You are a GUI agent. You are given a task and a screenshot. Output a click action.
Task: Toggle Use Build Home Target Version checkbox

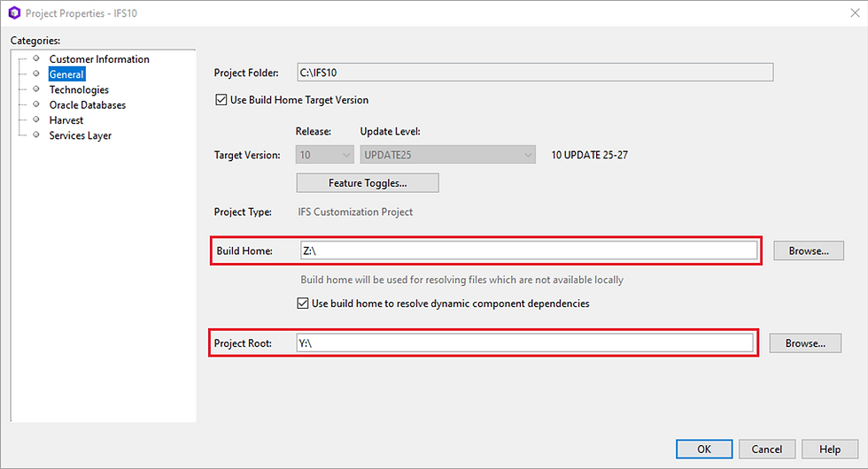click(x=221, y=100)
